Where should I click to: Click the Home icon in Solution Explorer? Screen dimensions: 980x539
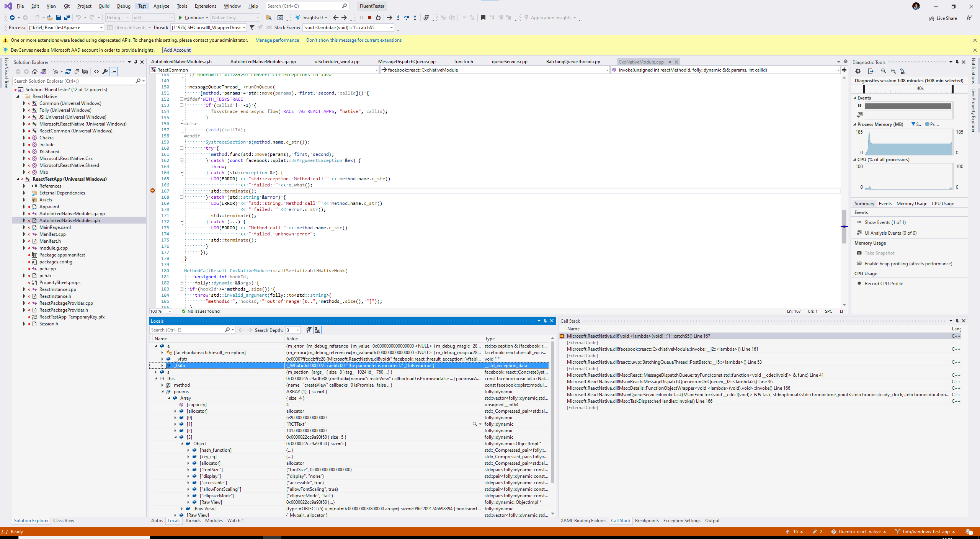click(35, 72)
